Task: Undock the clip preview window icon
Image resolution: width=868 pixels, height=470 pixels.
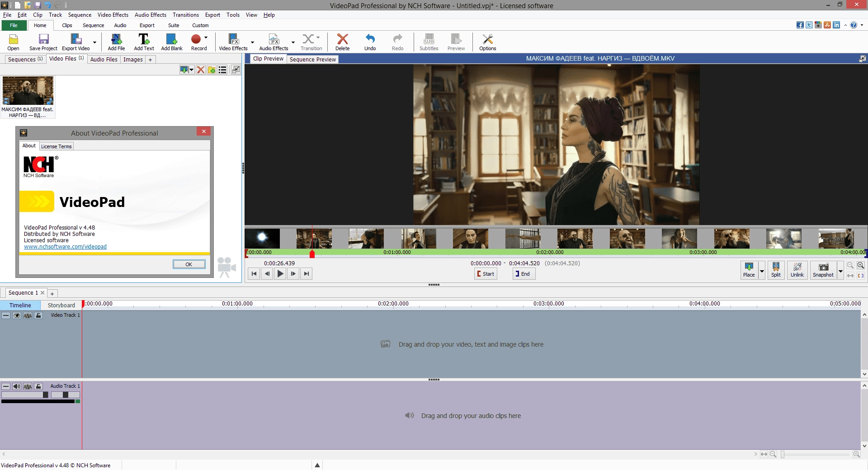Action: click(863, 58)
